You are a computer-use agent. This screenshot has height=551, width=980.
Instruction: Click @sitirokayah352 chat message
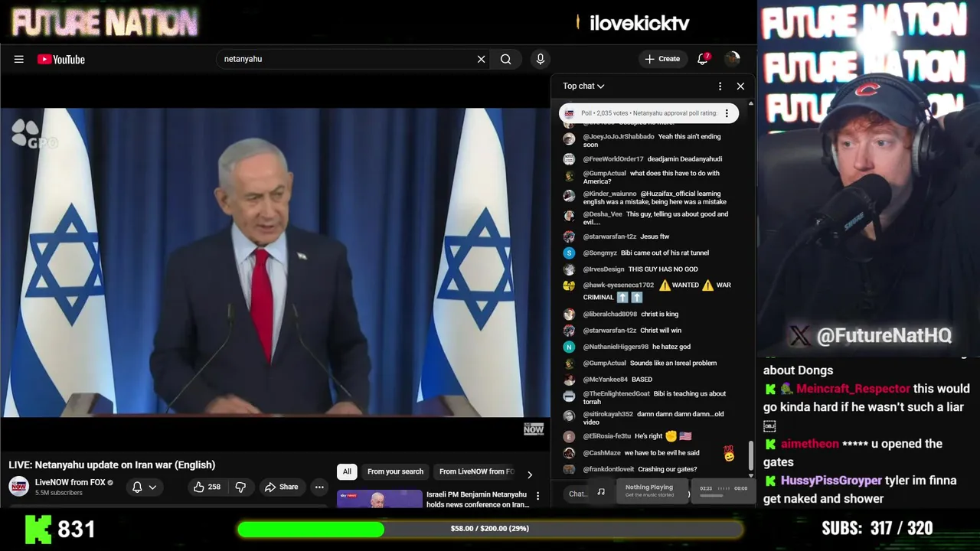pyautogui.click(x=655, y=418)
